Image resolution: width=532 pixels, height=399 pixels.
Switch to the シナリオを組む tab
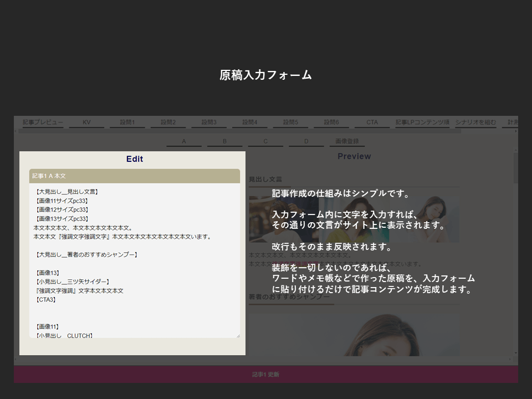(475, 122)
